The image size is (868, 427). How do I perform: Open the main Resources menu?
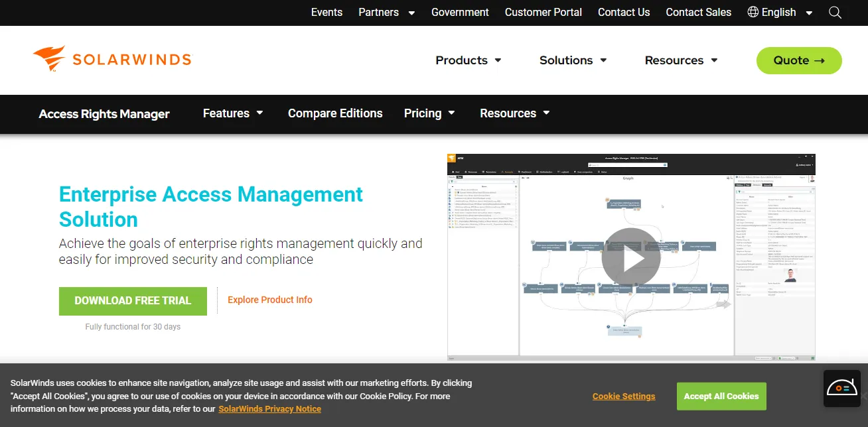pyautogui.click(x=681, y=60)
